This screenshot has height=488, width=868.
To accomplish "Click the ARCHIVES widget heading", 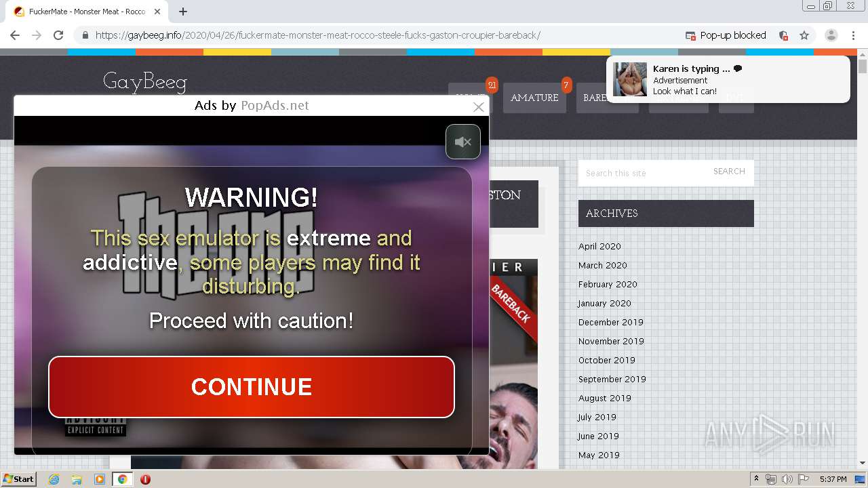I will click(666, 213).
